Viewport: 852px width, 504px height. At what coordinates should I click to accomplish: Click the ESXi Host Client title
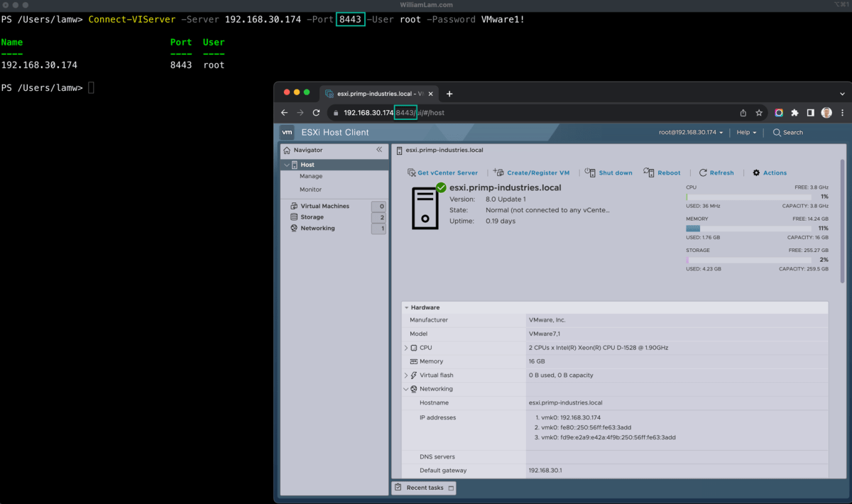pos(335,132)
